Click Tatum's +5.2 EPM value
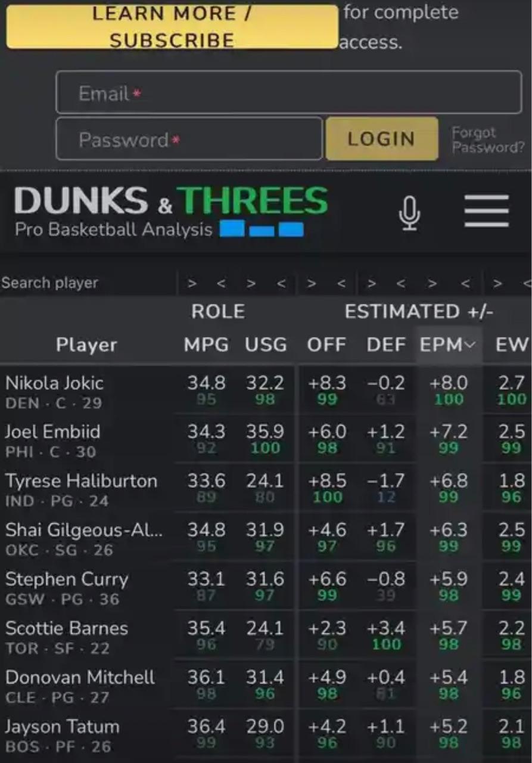Screen dimensions: 532x763 point(449,726)
